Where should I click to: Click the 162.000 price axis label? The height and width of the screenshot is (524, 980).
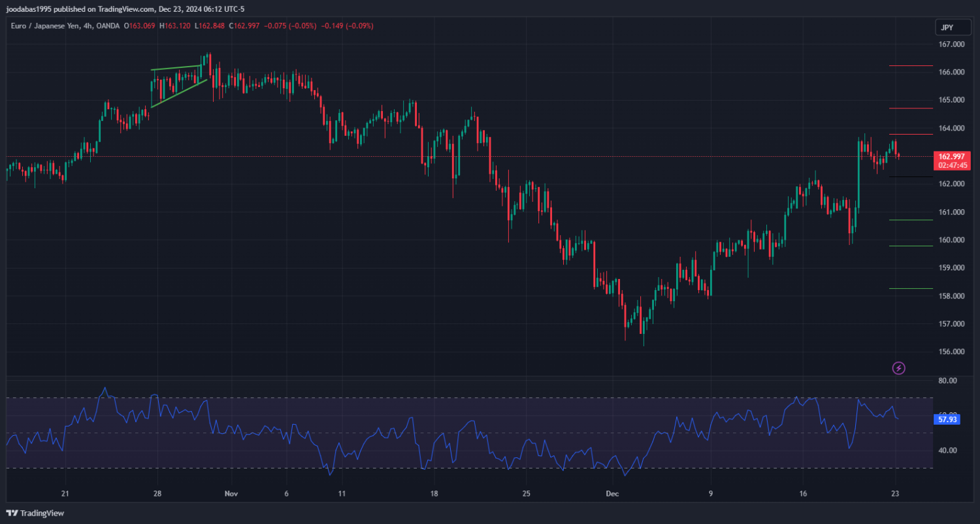tap(952, 184)
